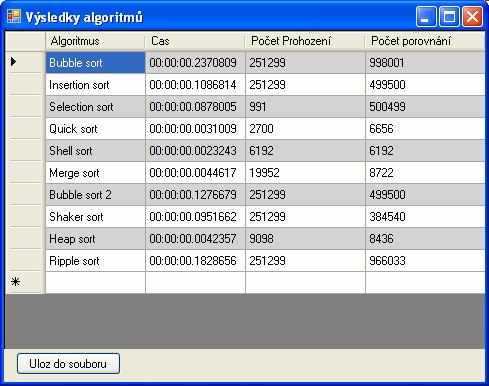Screen dimensions: 489x386
Task: Select Shell sort swaps cell 6192
Action: [305, 151]
